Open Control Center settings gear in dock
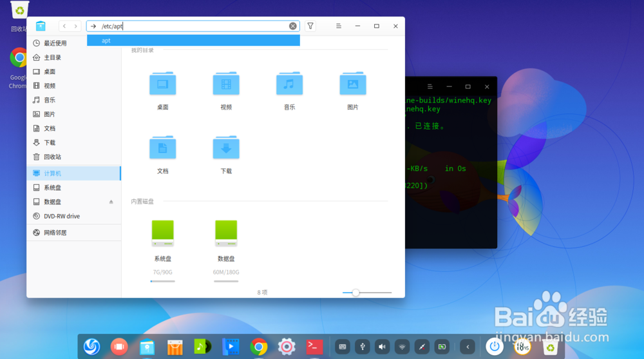 [x=287, y=347]
